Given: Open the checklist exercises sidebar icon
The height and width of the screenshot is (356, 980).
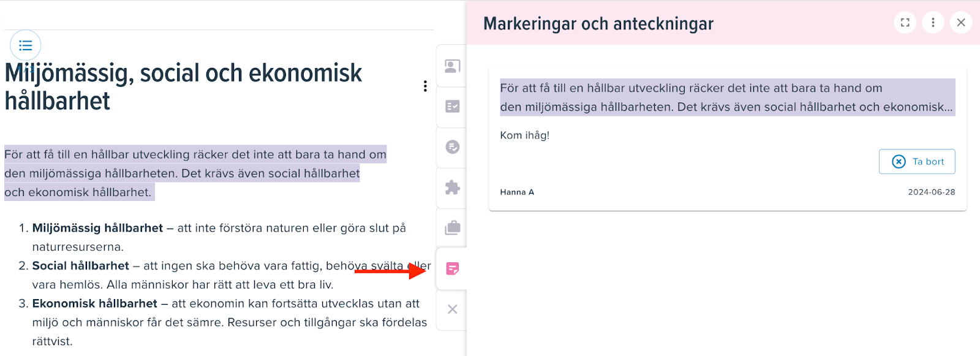Looking at the screenshot, I should pyautogui.click(x=452, y=107).
